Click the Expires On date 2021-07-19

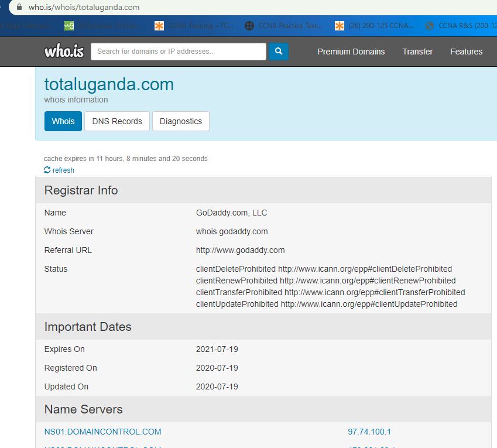217,349
